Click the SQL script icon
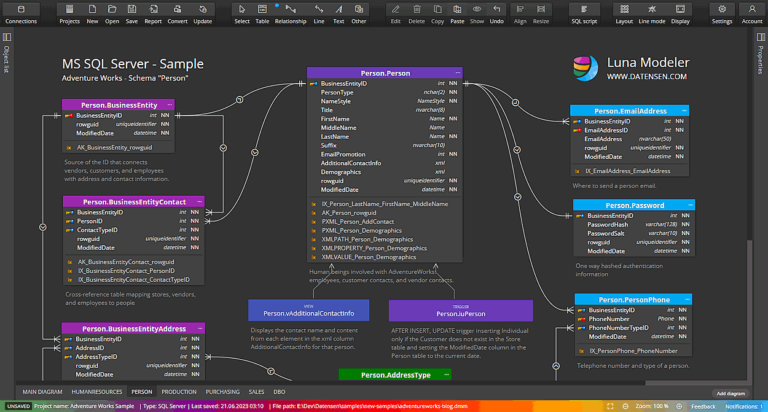The width and height of the screenshot is (768, 412). point(583,12)
